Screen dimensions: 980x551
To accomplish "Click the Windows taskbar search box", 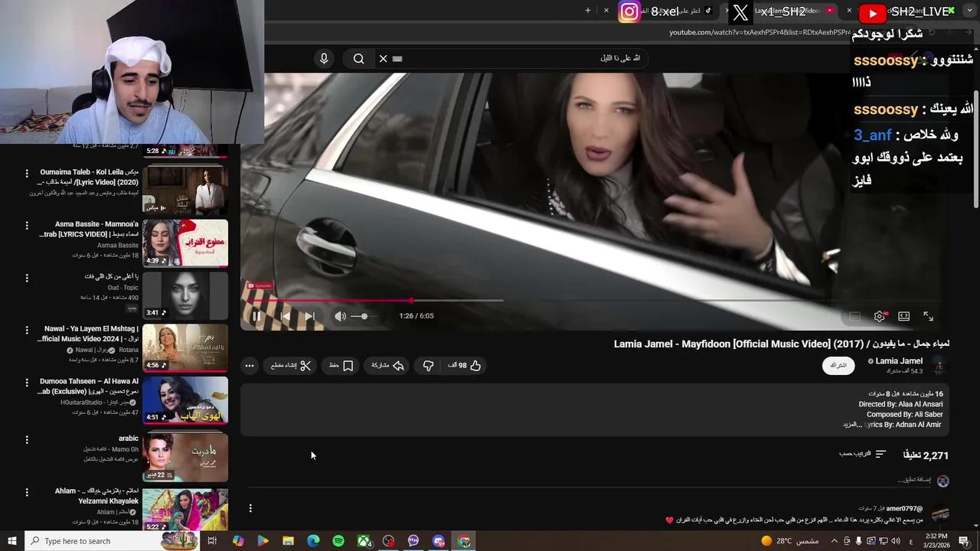I will pos(113,541).
